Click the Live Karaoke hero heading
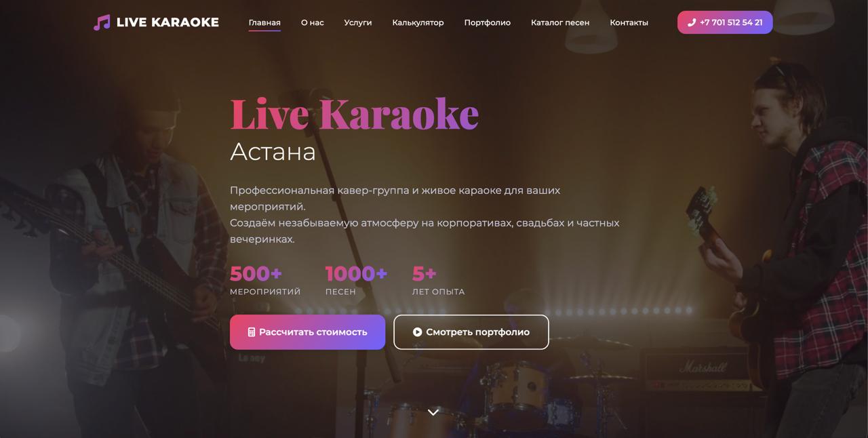 pyautogui.click(x=354, y=113)
